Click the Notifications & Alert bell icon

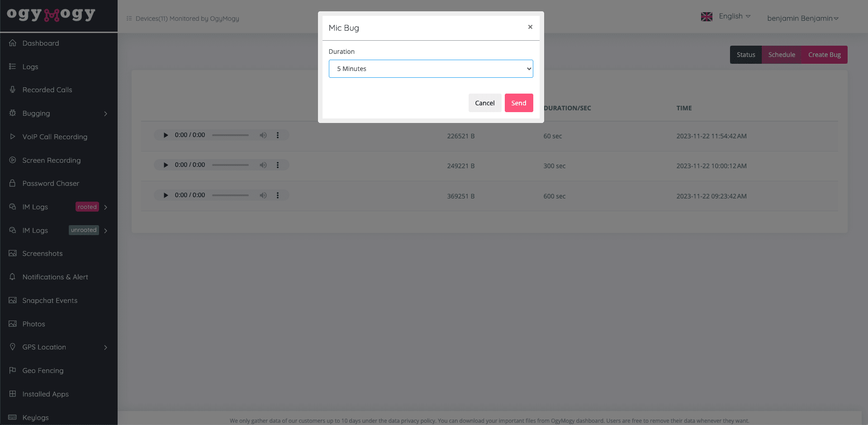click(13, 277)
